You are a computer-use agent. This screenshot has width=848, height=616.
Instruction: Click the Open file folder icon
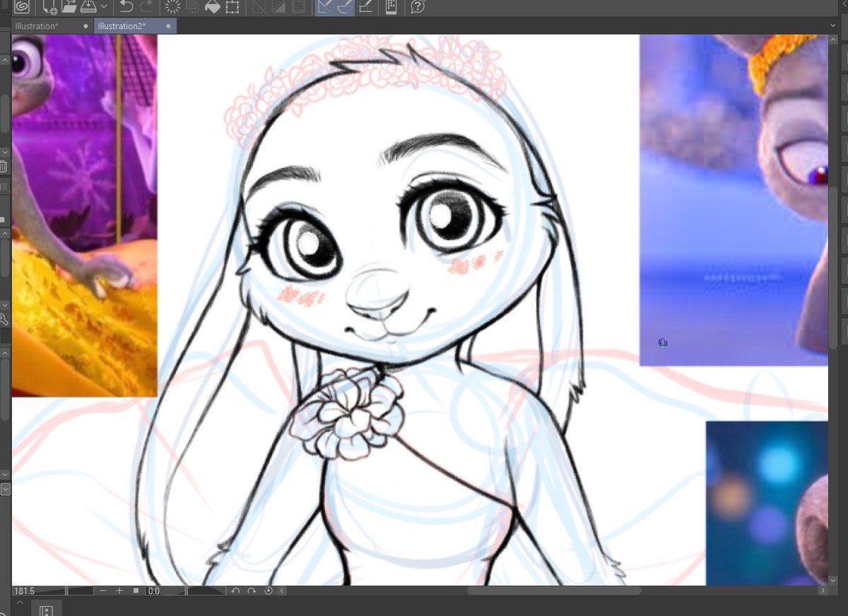[x=69, y=7]
